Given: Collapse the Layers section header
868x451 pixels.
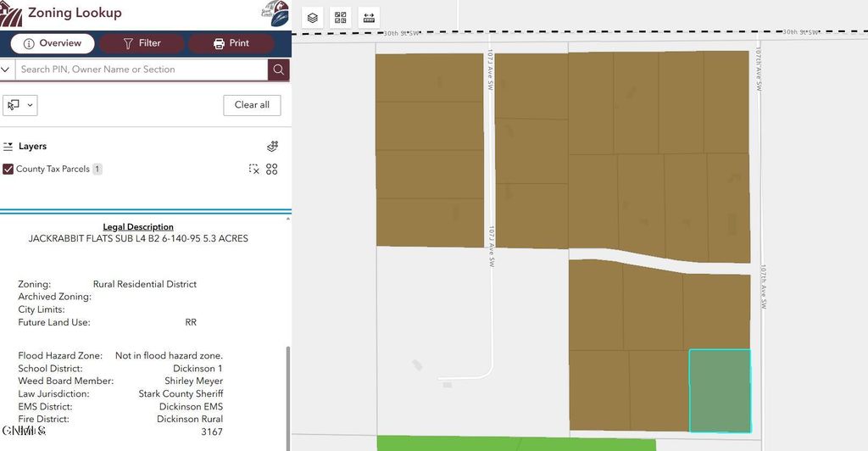Looking at the screenshot, I should tap(25, 147).
